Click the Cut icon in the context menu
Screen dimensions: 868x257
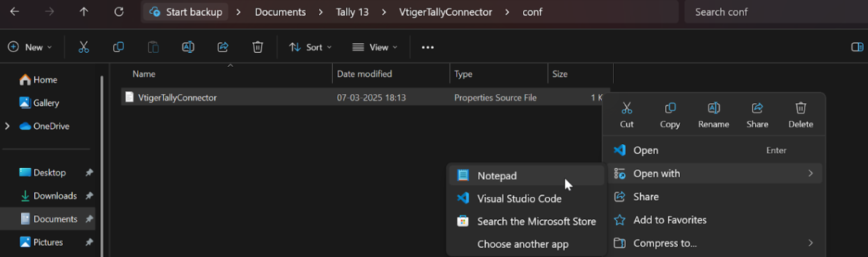626,109
